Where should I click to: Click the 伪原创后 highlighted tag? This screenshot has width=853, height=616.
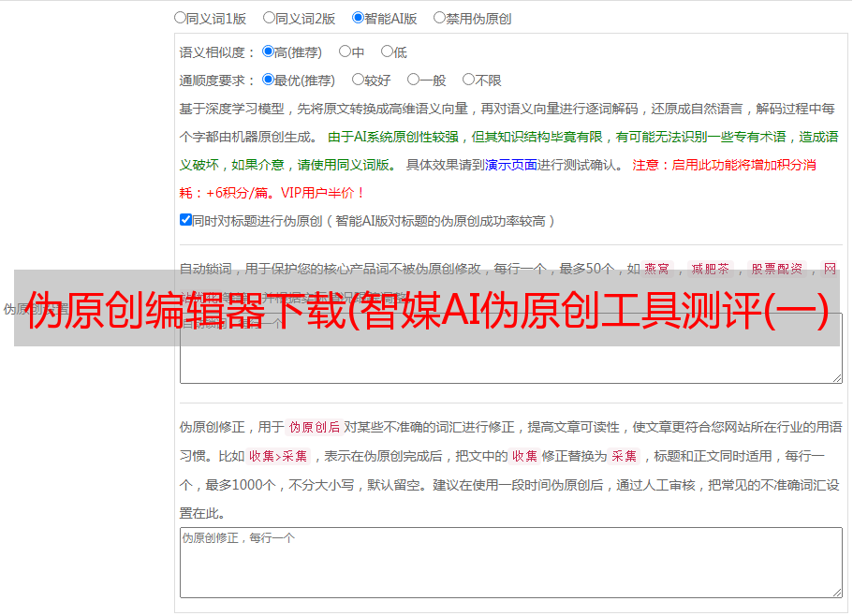click(315, 427)
